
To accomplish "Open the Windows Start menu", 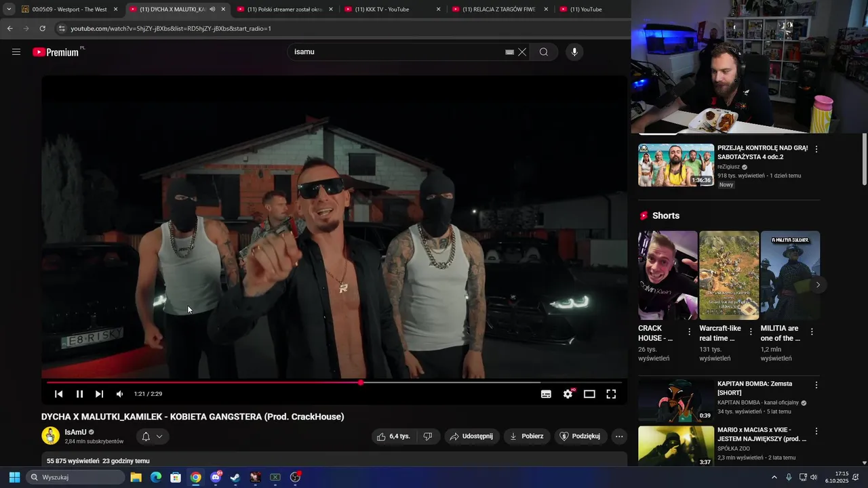I will click(x=14, y=477).
